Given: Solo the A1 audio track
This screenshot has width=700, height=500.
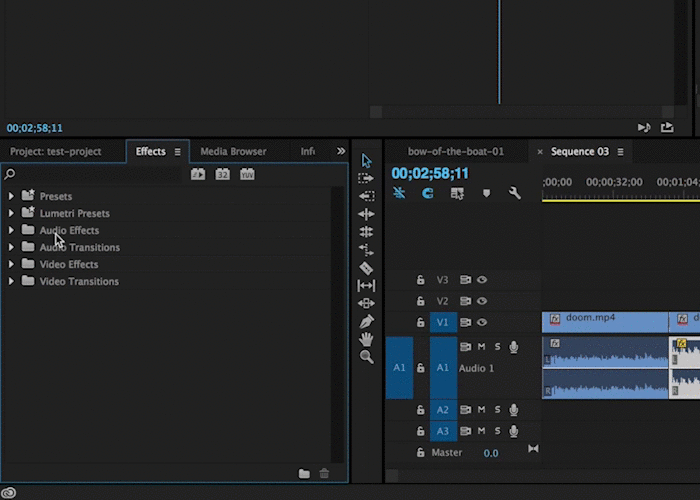Looking at the screenshot, I should click(x=497, y=346).
